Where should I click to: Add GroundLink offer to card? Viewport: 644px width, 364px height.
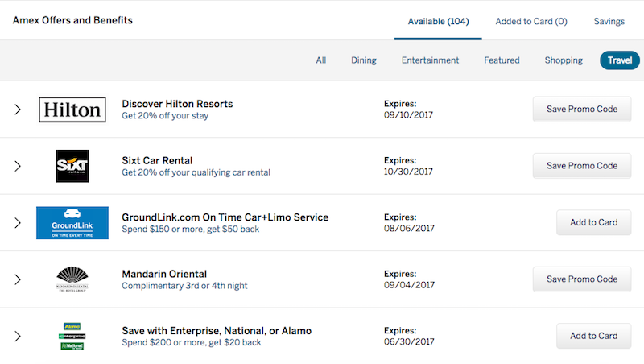594,222
